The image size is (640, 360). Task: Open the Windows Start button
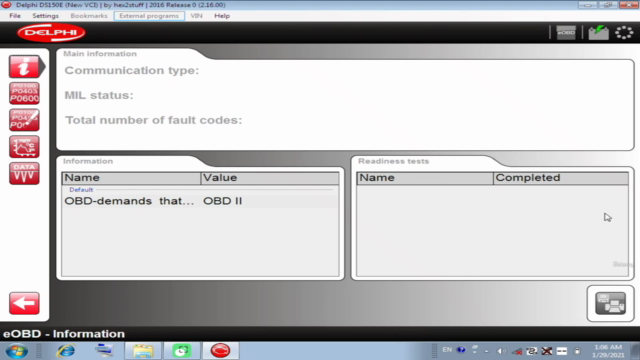[x=17, y=351]
